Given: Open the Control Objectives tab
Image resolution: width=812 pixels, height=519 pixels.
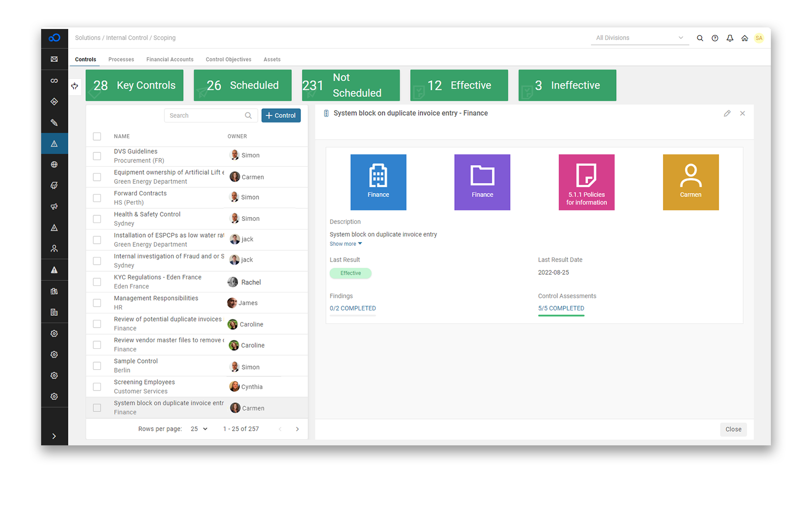Looking at the screenshot, I should pos(228,59).
